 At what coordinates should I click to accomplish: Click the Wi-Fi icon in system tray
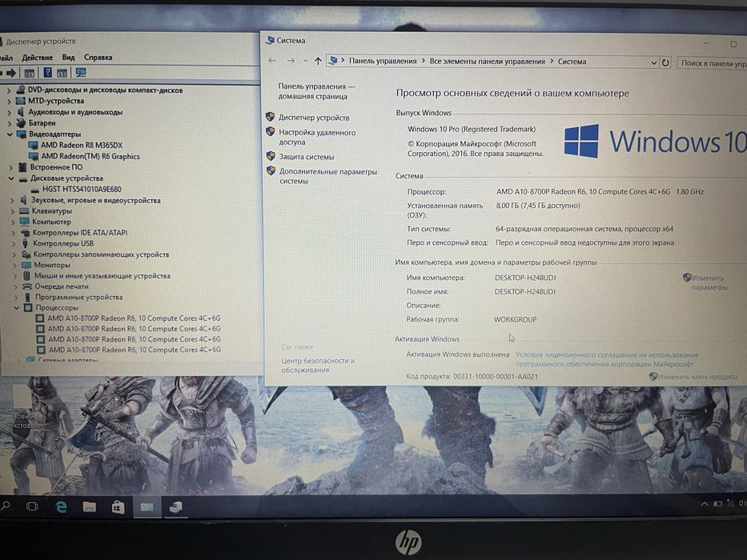click(730, 503)
